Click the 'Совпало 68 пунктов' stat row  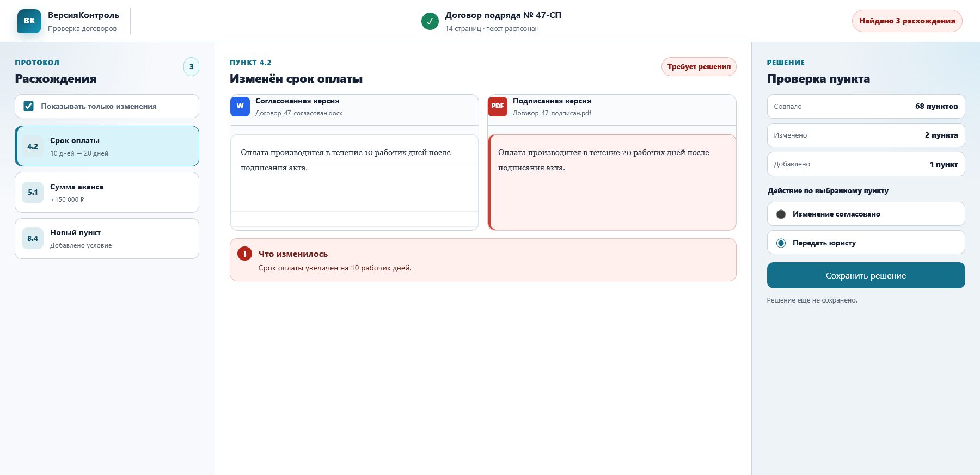866,106
